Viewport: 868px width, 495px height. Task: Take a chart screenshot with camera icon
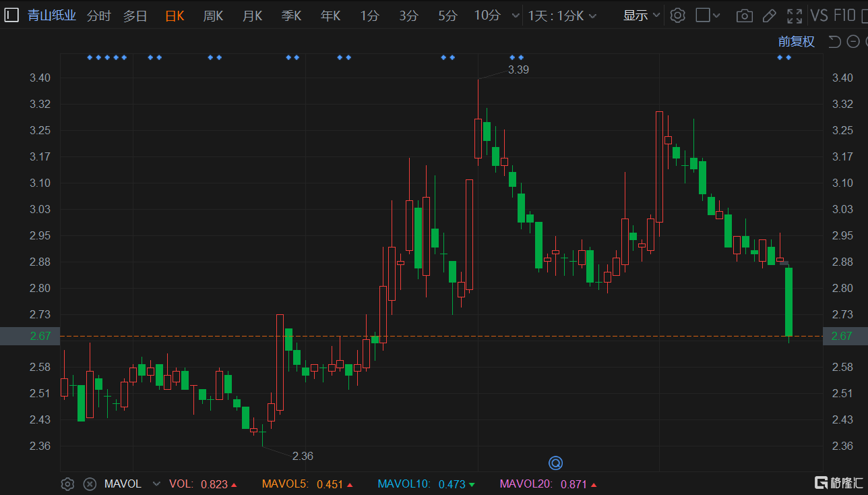pos(744,16)
